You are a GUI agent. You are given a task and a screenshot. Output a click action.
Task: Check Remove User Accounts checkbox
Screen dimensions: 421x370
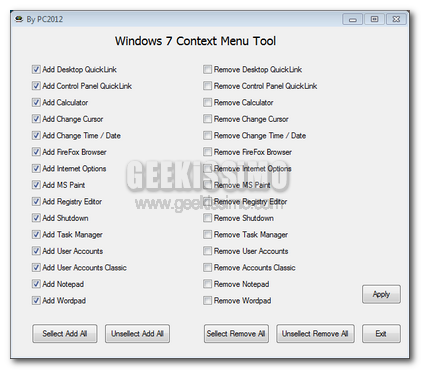coord(207,251)
